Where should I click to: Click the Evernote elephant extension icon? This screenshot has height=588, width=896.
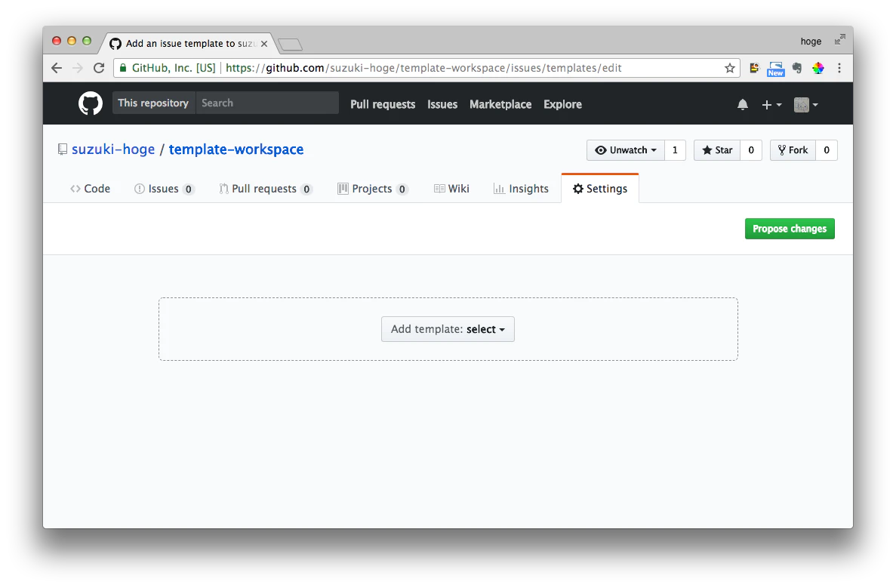tap(797, 68)
